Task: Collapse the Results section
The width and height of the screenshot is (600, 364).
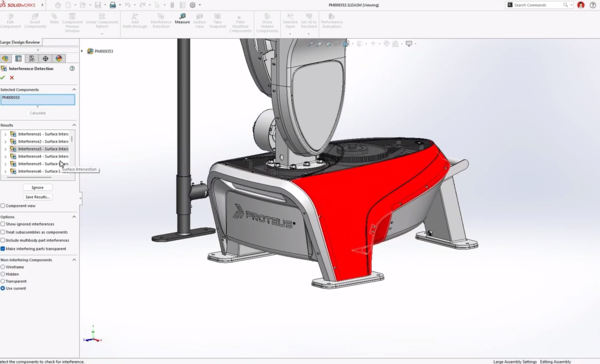Action: 74,125
